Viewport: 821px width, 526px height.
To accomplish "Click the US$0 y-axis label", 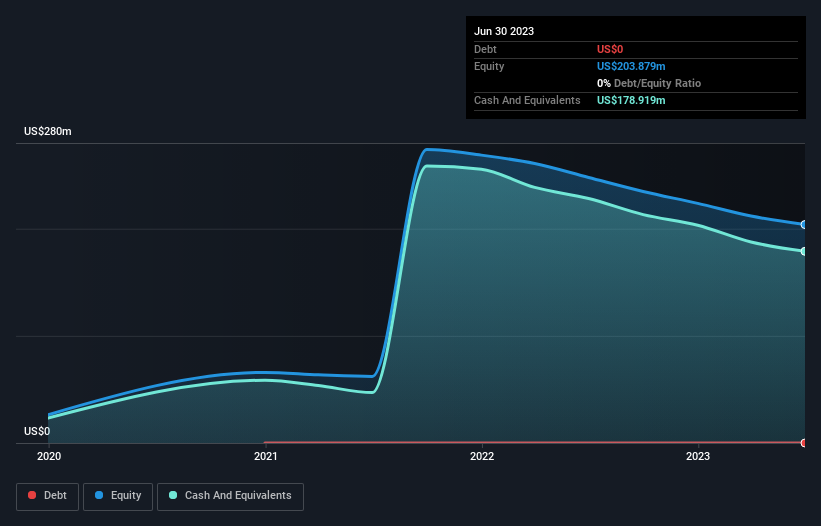I will click(x=37, y=431).
